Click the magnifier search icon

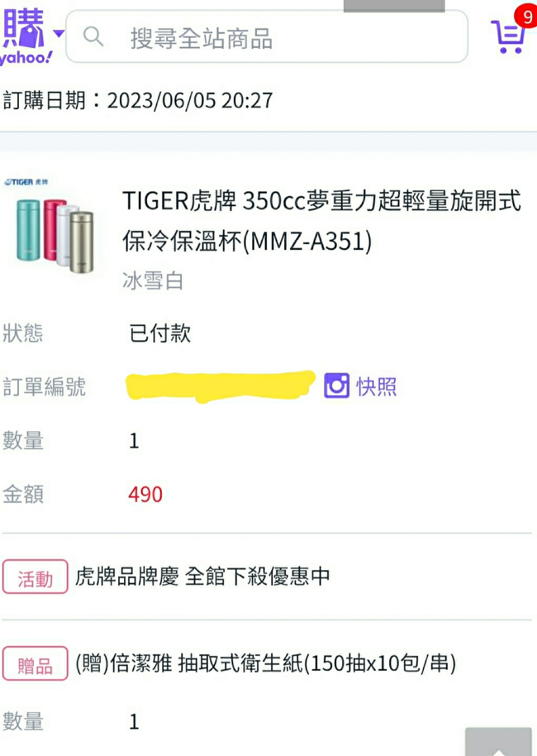[x=93, y=37]
